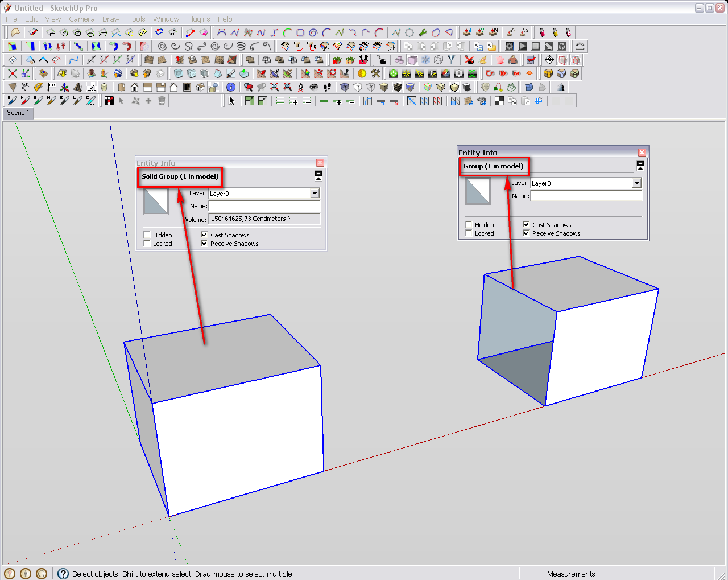Screen dimensions: 728x580
Task: Click the Walk footprints icon
Action: point(327,87)
